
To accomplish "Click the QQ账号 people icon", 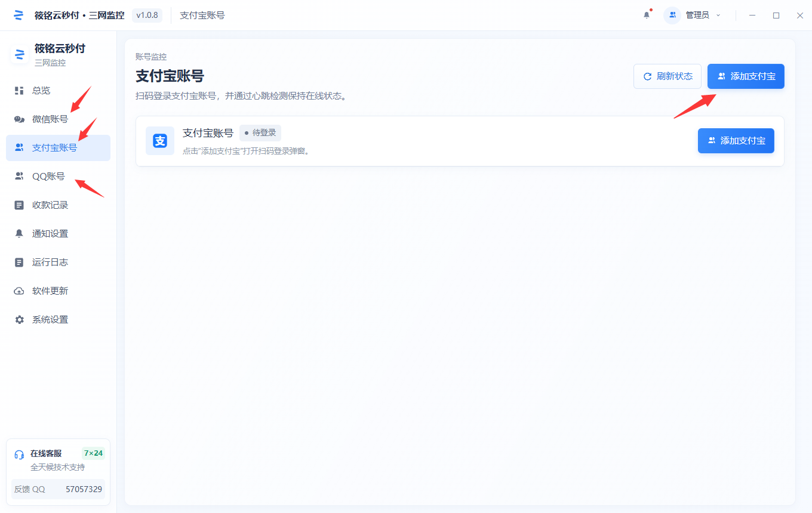I will (19, 177).
